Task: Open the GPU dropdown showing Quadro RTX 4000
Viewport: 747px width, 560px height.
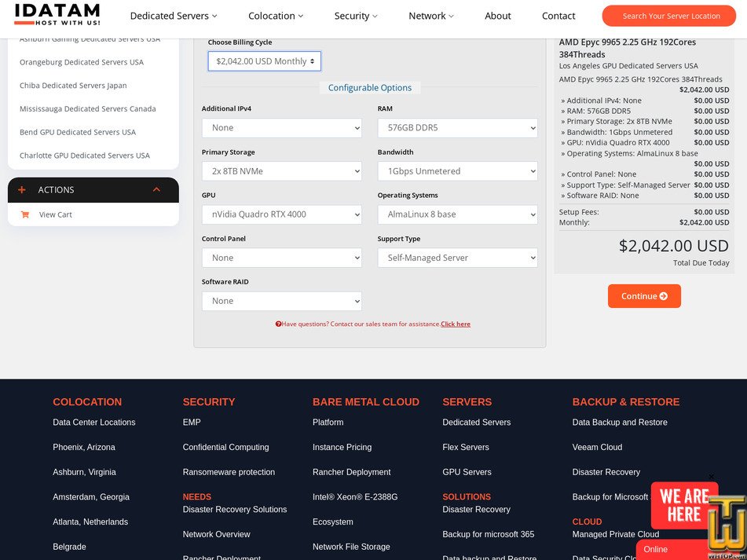Action: coord(281,214)
